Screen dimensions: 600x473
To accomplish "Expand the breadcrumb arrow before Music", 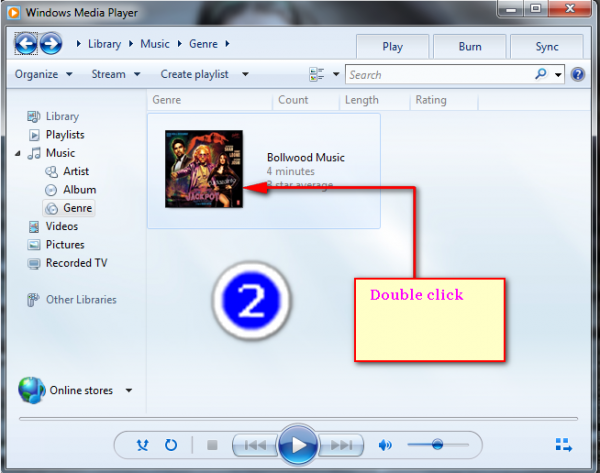I will [x=131, y=44].
